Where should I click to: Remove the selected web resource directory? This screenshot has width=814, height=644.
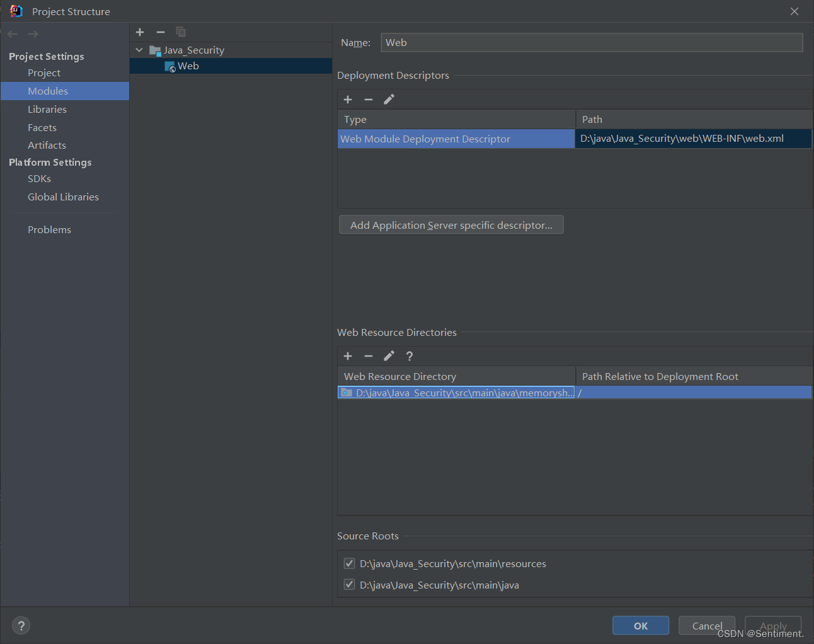(369, 356)
